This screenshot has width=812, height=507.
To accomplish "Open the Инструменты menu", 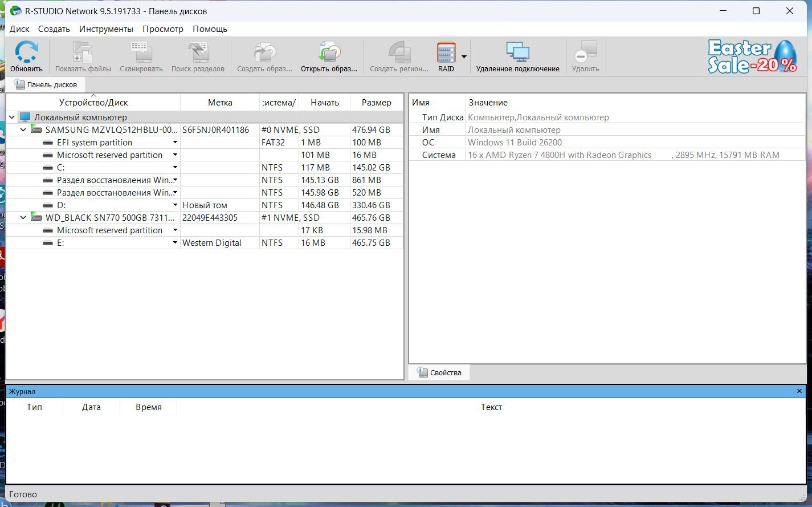I will pyautogui.click(x=106, y=29).
